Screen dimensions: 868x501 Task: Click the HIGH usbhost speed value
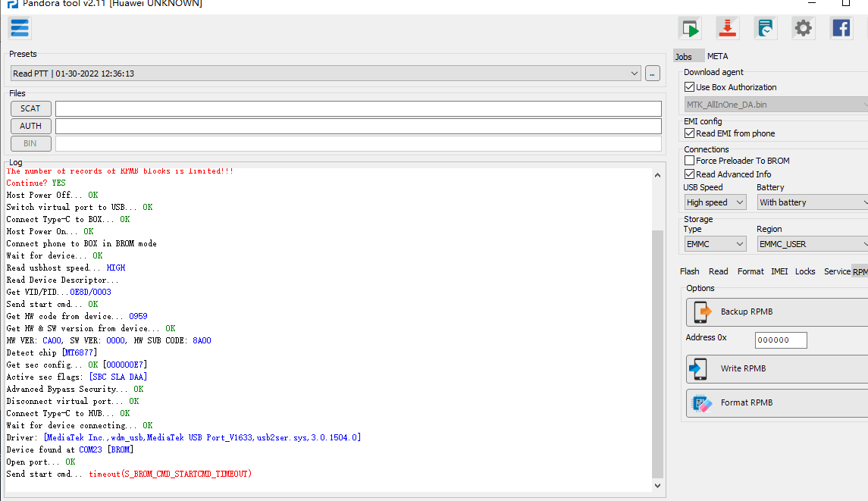pyautogui.click(x=116, y=268)
